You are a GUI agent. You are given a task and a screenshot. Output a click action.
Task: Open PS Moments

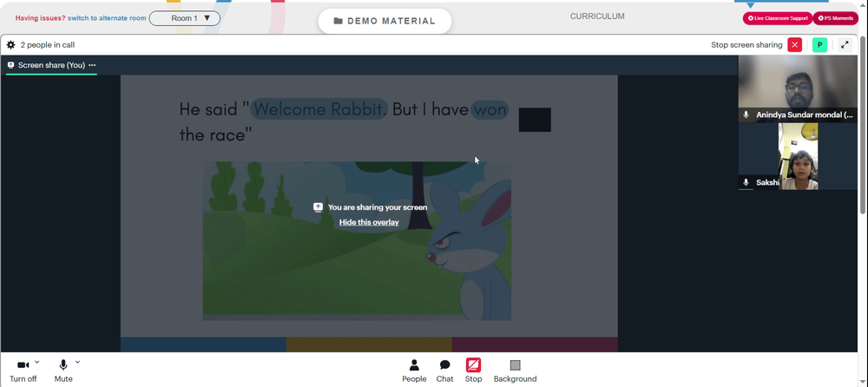coord(835,18)
